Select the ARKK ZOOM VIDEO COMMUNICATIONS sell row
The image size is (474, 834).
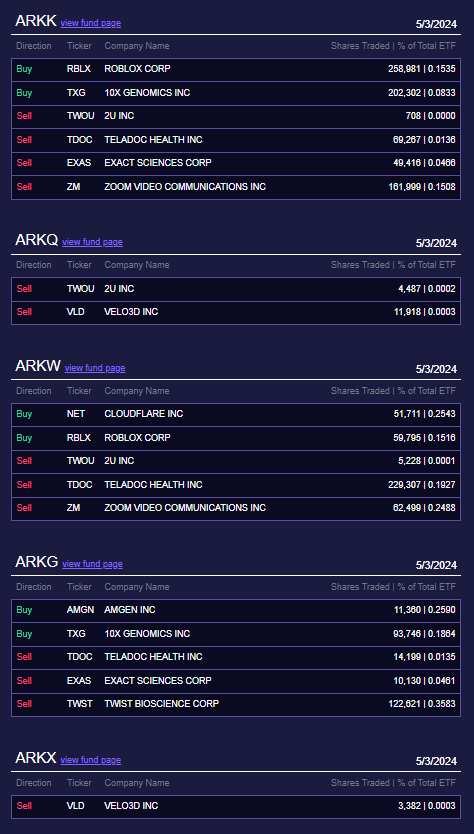(236, 187)
